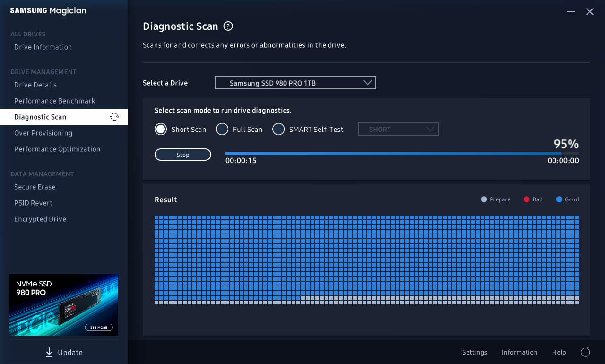Open Secure Erase section
The width and height of the screenshot is (605, 364).
(x=35, y=187)
